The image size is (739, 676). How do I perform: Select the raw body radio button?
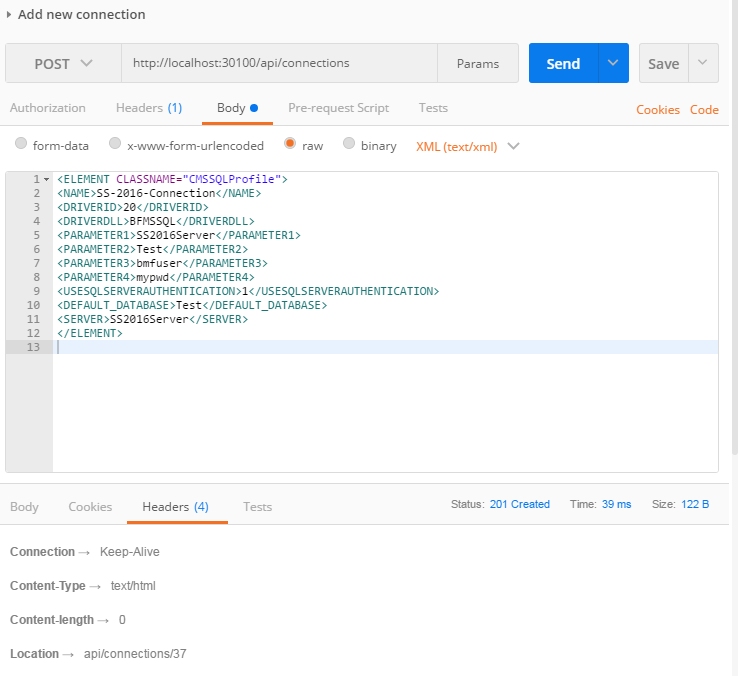(x=290, y=143)
